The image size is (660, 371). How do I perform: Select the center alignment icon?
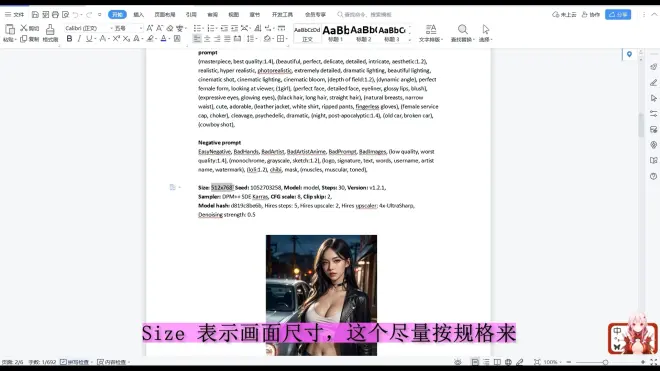(x=207, y=39)
